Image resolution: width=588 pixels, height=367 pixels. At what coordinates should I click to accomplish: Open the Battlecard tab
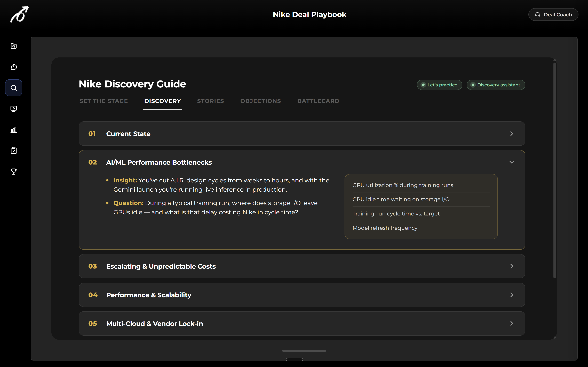point(318,101)
